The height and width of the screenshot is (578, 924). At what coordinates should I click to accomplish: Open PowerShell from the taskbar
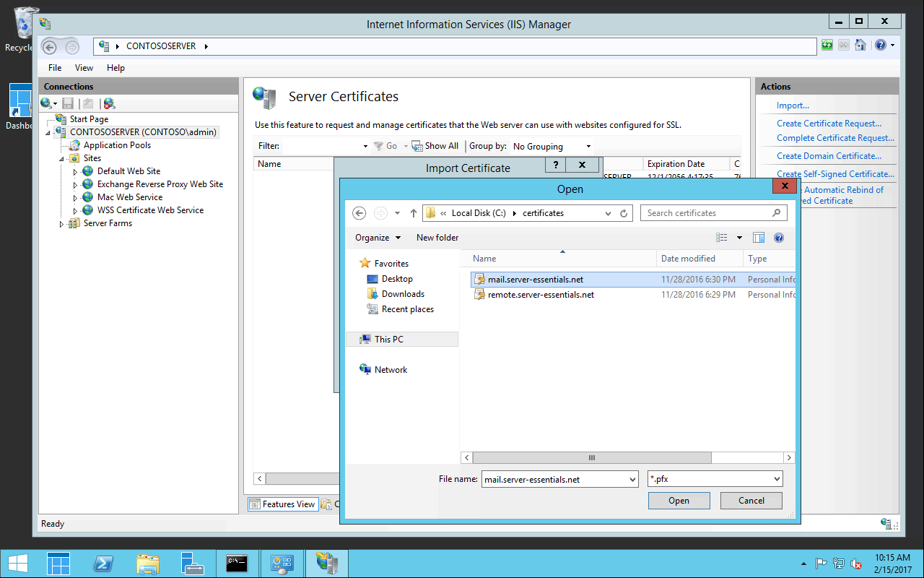(x=103, y=564)
